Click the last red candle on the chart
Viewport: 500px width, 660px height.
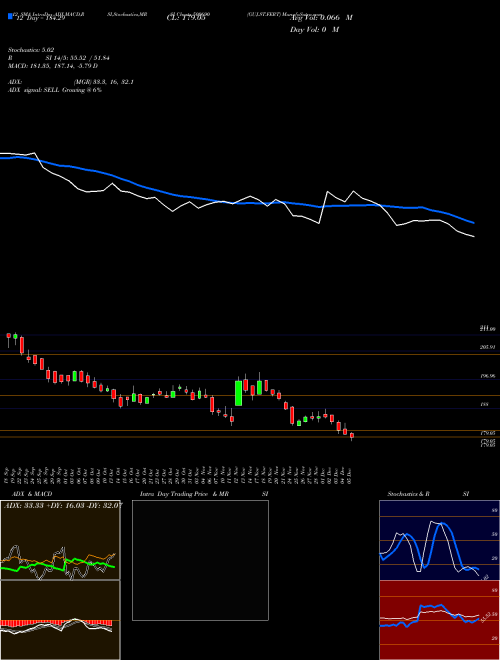point(352,436)
